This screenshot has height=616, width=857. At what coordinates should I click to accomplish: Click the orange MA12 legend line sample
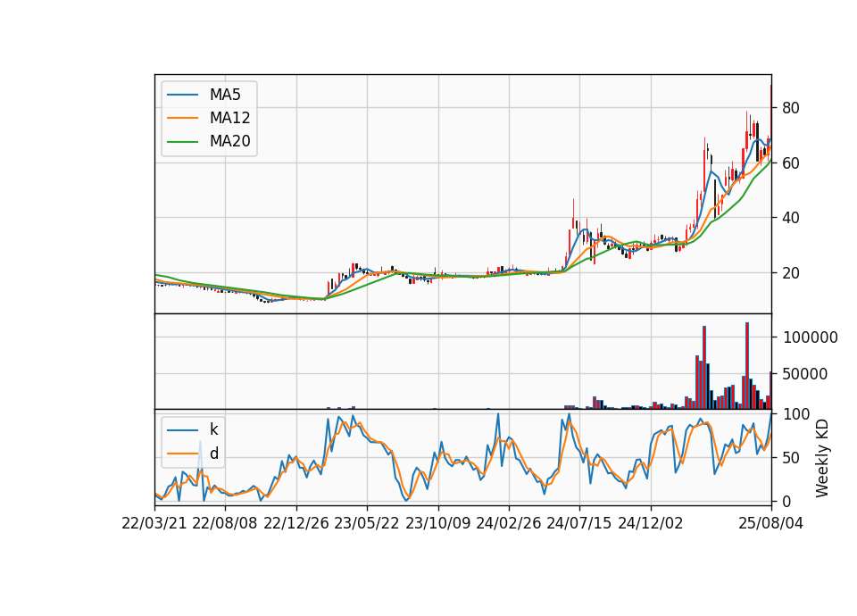(x=182, y=118)
